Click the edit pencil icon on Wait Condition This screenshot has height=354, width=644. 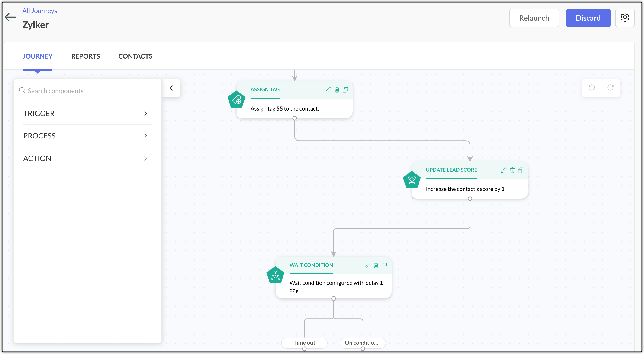(x=367, y=265)
